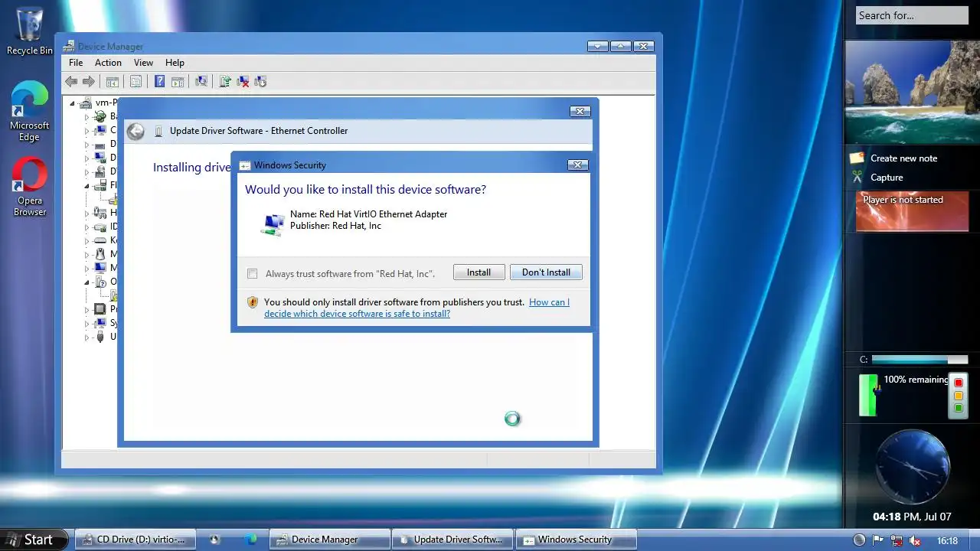Viewport: 980px width, 551px height.
Task: Click the Batteries device icon in the tree
Action: pyautogui.click(x=100, y=116)
